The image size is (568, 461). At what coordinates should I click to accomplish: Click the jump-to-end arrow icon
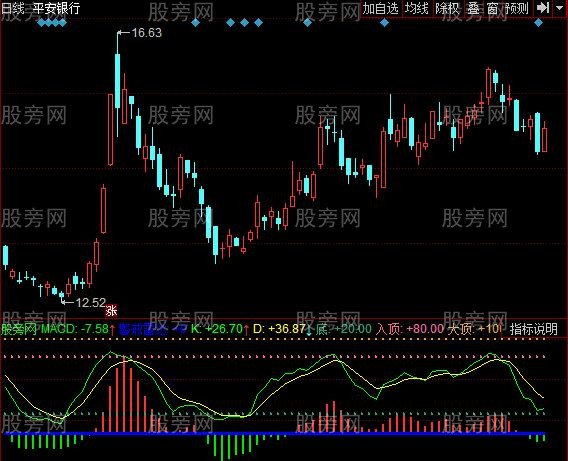point(543,8)
